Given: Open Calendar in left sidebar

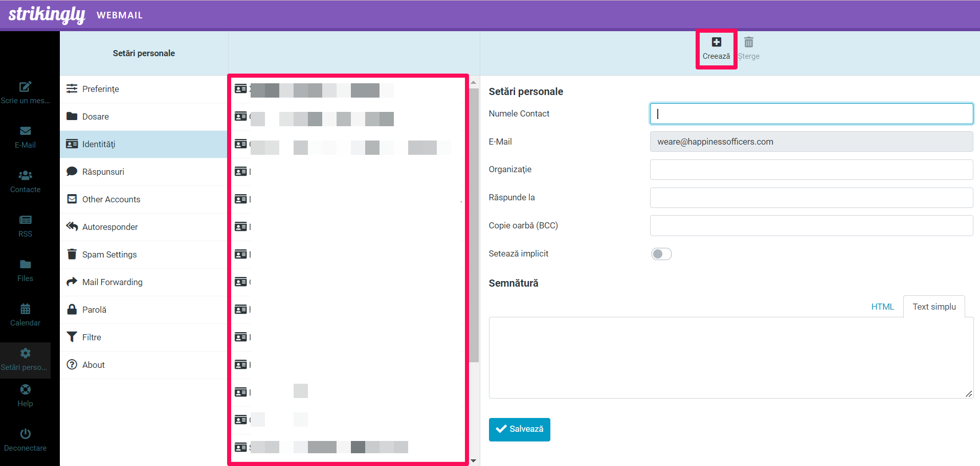Looking at the screenshot, I should click(x=25, y=315).
